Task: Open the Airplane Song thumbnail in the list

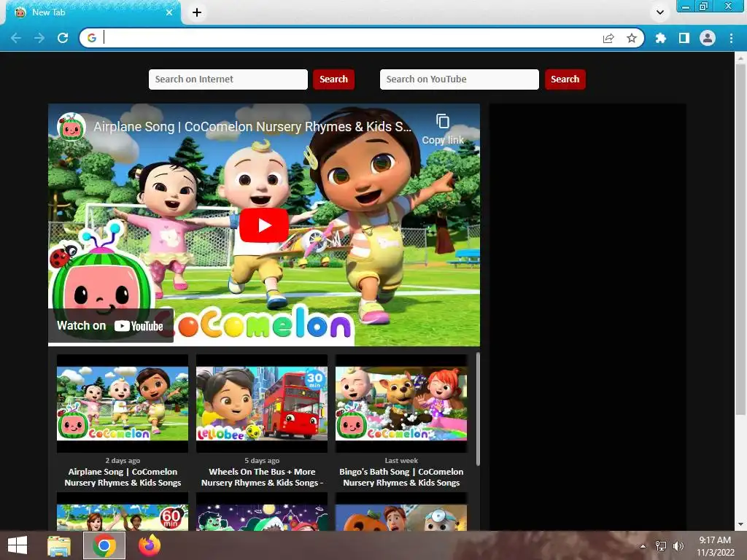Action: pos(123,403)
